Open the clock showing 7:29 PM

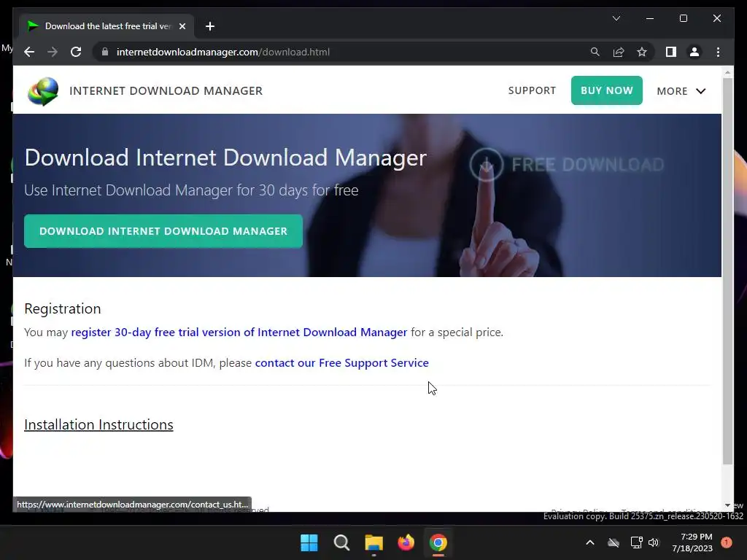(x=692, y=542)
